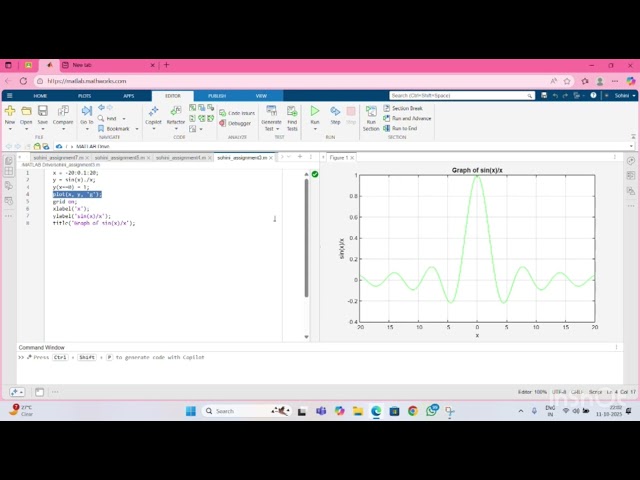Open the sohini_assignment4.m editor tab
Screen dimensions: 640x480
tap(181, 158)
